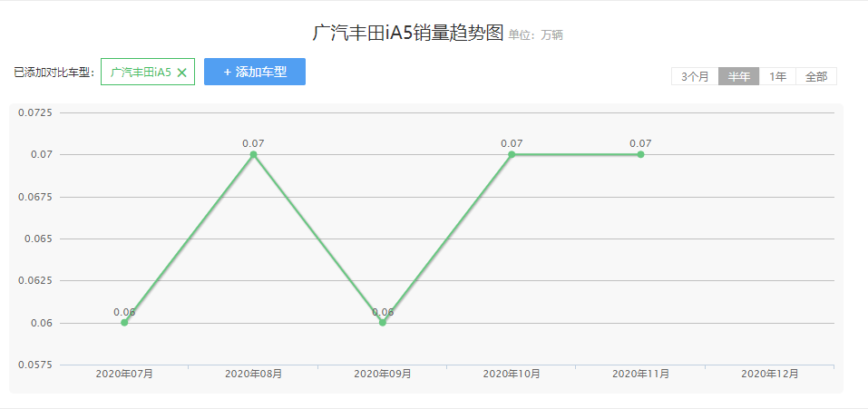Click the 2020年07月 x-axis label

[x=124, y=374]
